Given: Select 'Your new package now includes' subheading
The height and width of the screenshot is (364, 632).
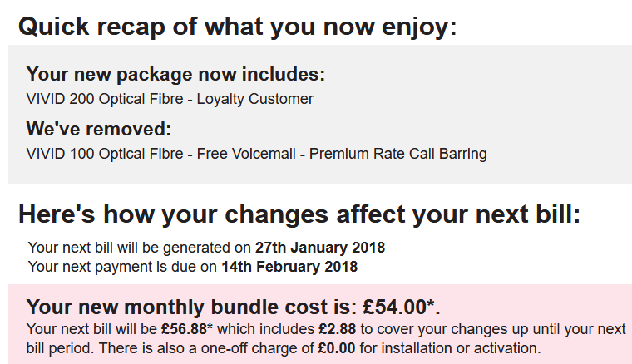Looking at the screenshot, I should pyautogui.click(x=175, y=75).
